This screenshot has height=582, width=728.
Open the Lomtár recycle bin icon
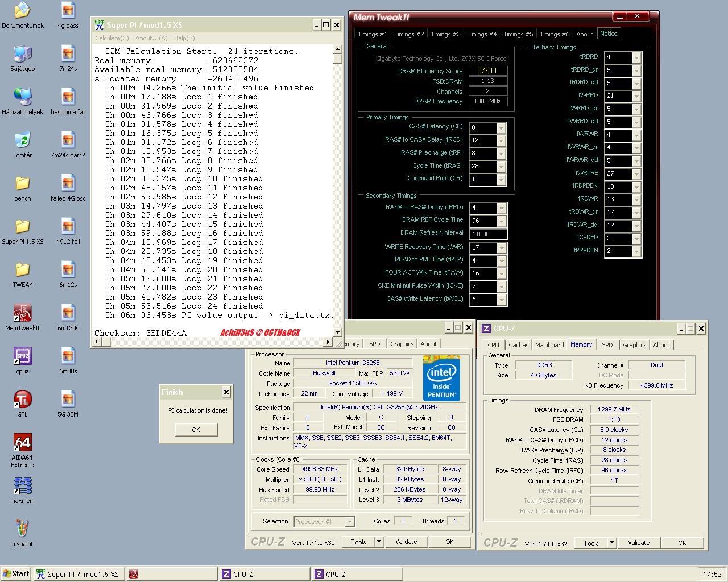pyautogui.click(x=22, y=140)
